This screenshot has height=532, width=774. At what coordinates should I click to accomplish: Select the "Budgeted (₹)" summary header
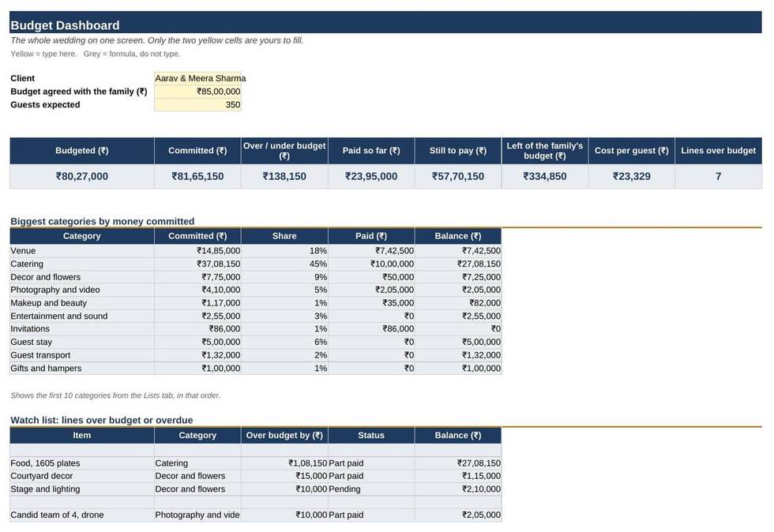(x=82, y=151)
